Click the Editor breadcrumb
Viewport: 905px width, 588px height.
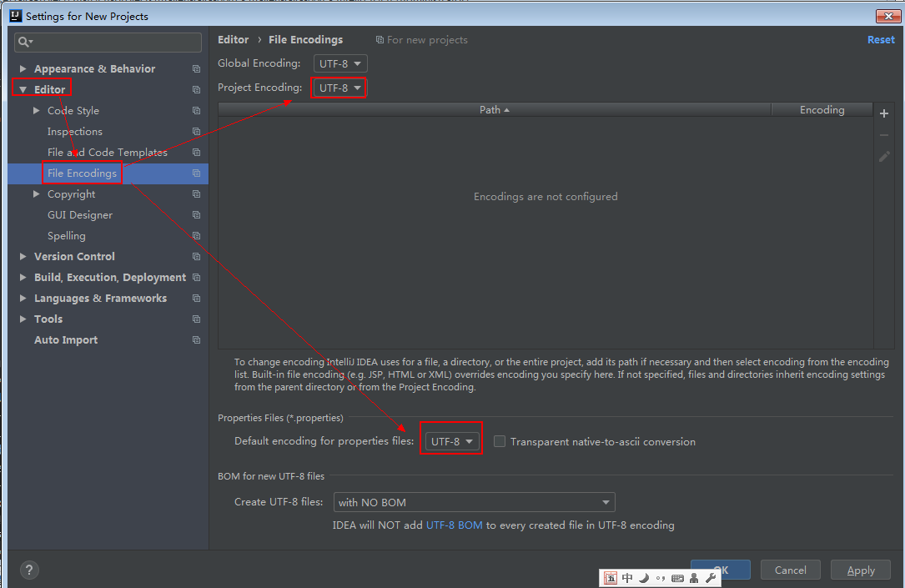coord(234,40)
